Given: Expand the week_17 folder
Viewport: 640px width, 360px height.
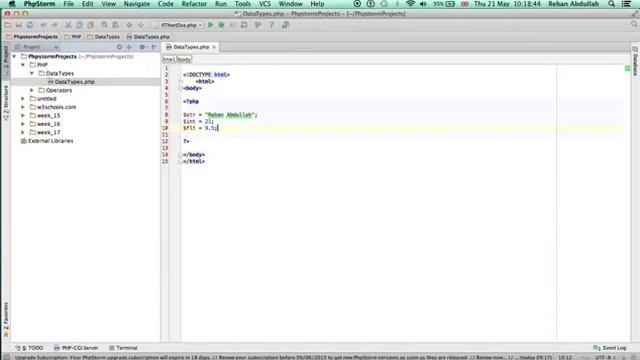Looking at the screenshot, I should pos(23,132).
